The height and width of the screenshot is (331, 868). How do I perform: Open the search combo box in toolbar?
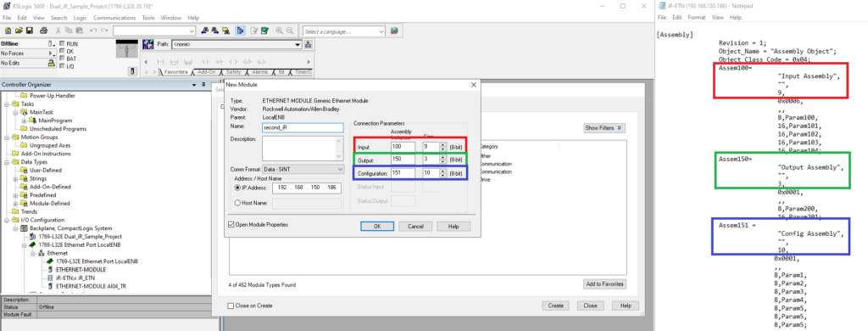coord(154,31)
